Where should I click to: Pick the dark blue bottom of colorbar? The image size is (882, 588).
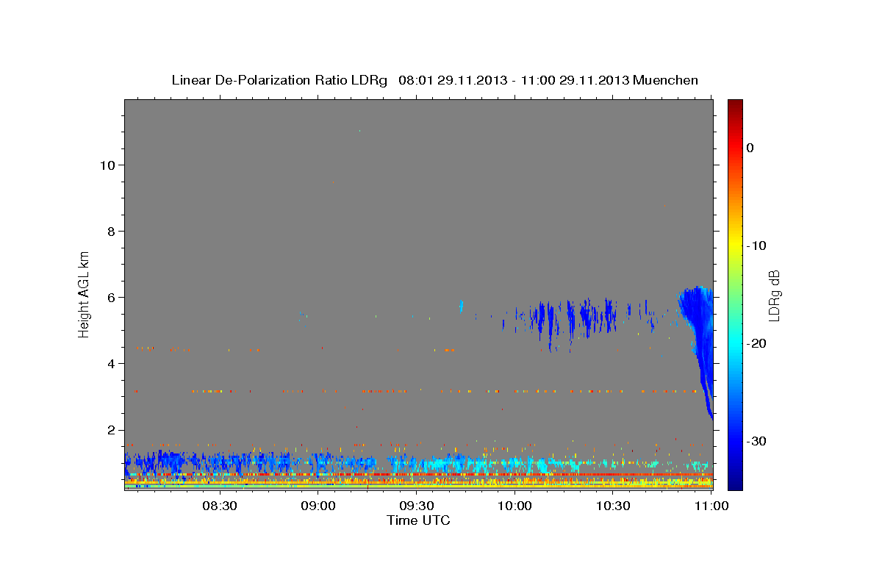pyautogui.click(x=734, y=484)
